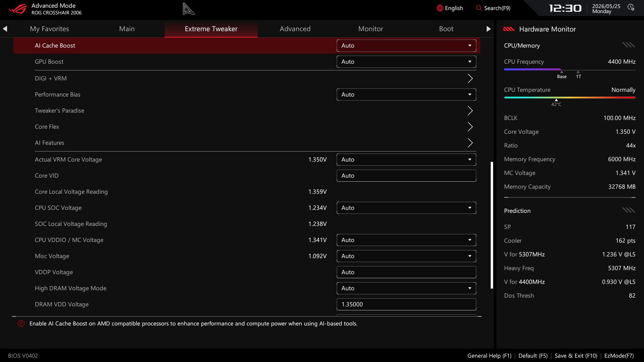Click Save & Exit (F10)
Screen dimensions: 644x362
576,356
